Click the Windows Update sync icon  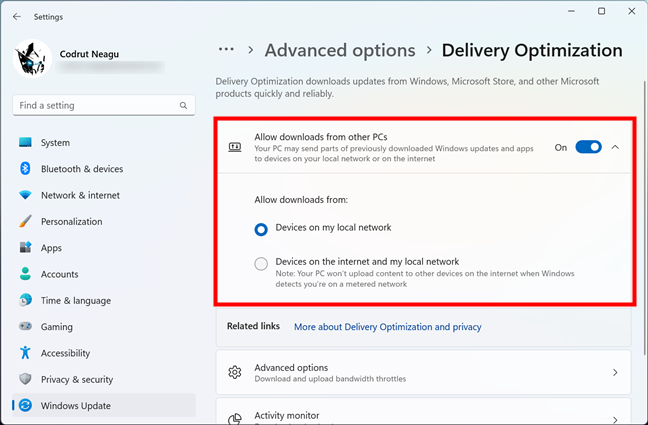(x=25, y=406)
